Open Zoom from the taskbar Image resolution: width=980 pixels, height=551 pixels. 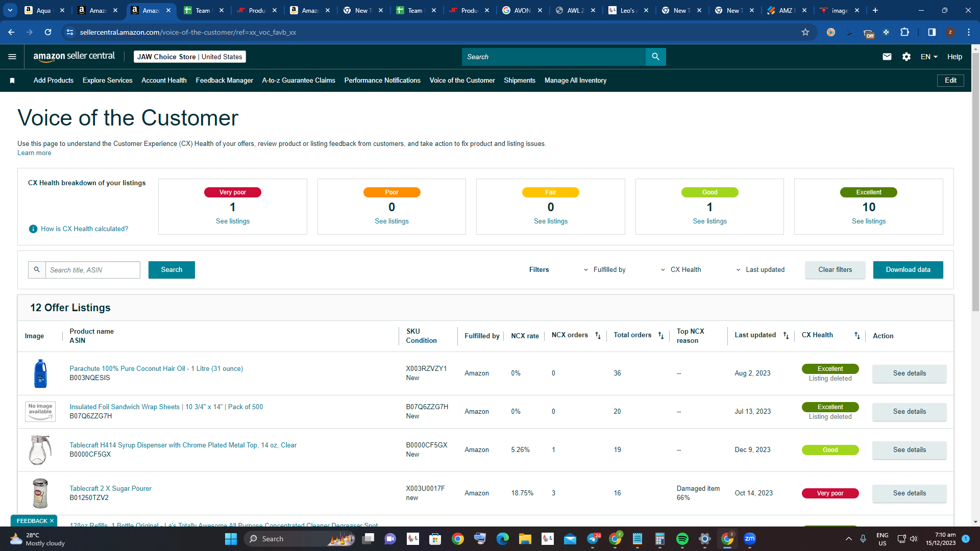click(750, 539)
